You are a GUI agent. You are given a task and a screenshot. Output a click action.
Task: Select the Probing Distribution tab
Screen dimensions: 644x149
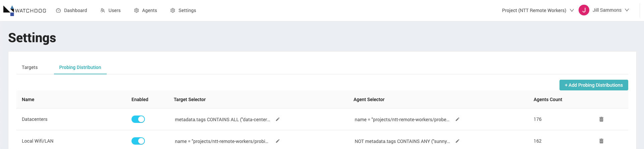[80, 67]
